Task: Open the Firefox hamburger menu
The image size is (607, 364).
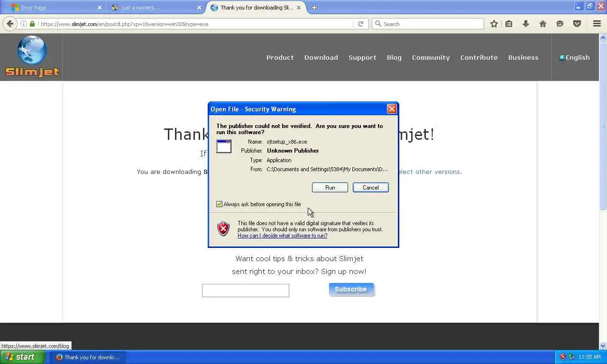Action: tap(597, 24)
